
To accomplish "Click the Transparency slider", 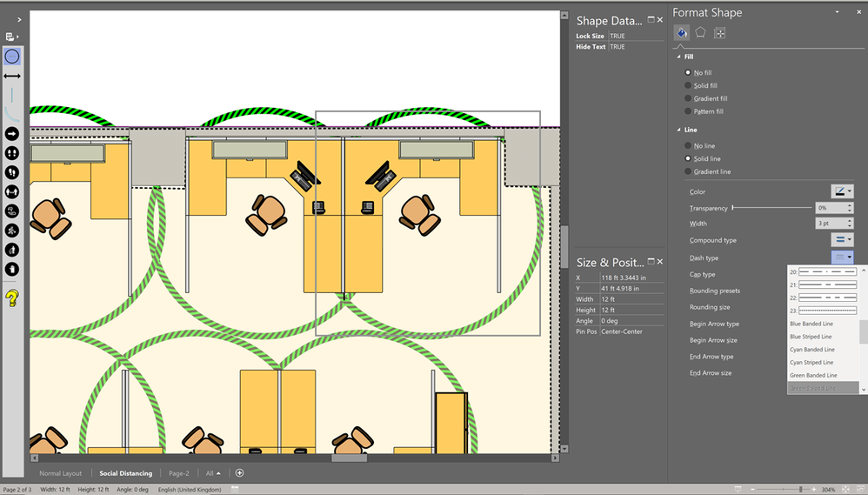I will point(770,208).
